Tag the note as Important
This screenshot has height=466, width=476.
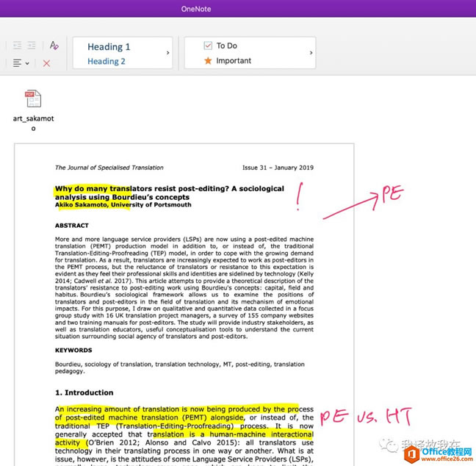click(x=228, y=61)
